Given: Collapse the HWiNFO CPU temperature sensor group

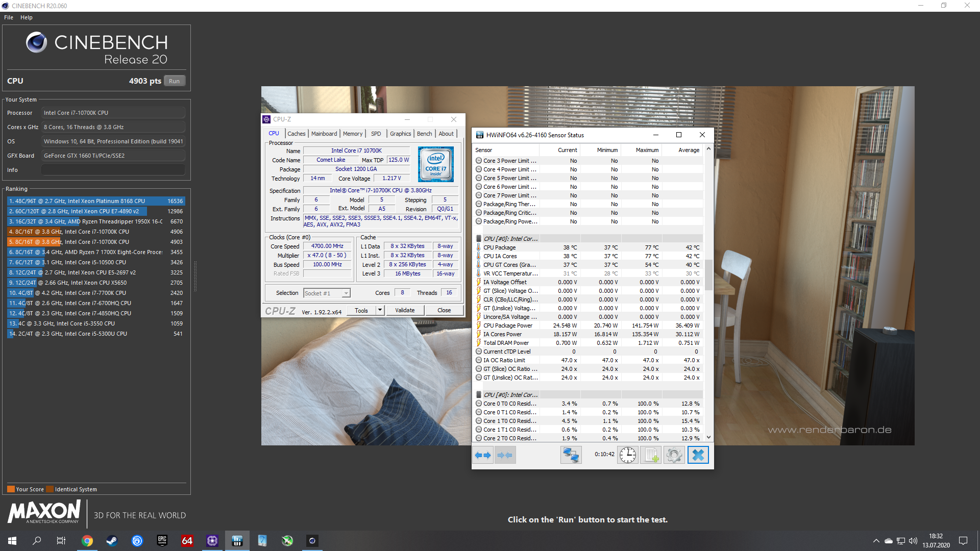Looking at the screenshot, I should 479,239.
